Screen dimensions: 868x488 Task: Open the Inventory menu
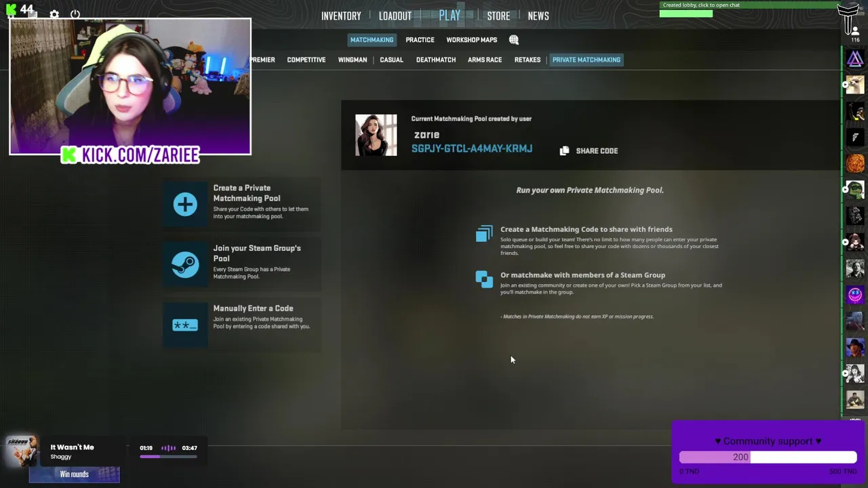pos(341,16)
